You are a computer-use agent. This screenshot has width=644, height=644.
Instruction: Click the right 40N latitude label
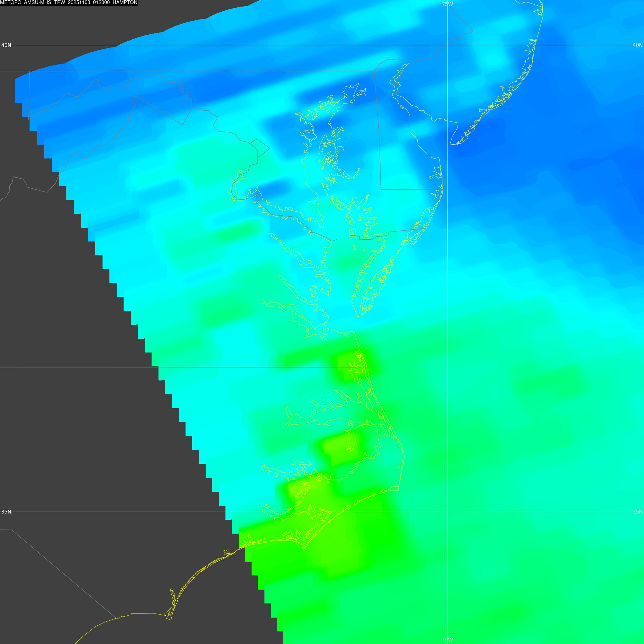pos(637,45)
